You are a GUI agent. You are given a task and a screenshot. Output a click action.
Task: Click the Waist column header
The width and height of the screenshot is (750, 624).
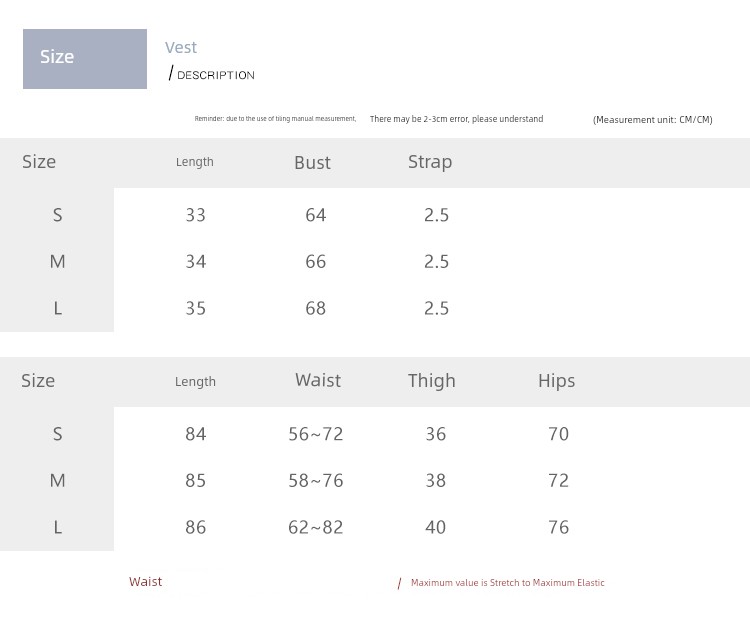[318, 381]
